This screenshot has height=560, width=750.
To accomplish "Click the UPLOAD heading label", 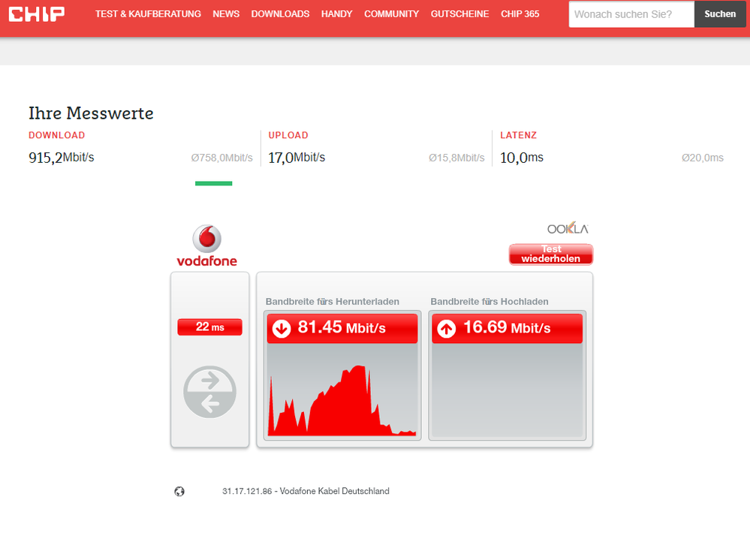I will coord(288,135).
